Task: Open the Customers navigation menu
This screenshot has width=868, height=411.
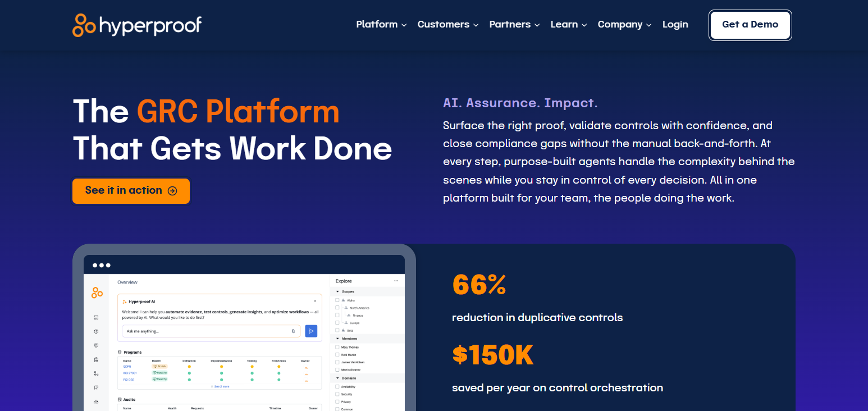Action: point(448,25)
